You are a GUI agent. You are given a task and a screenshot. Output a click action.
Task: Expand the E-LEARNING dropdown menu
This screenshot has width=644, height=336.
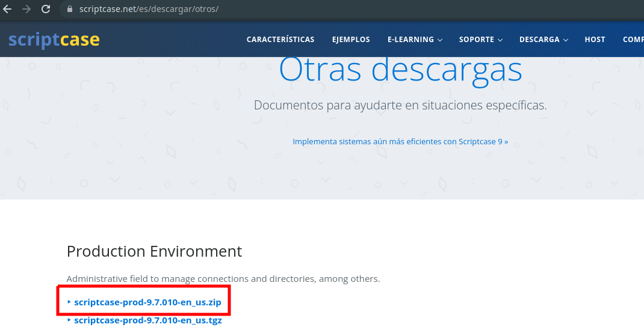tap(415, 40)
